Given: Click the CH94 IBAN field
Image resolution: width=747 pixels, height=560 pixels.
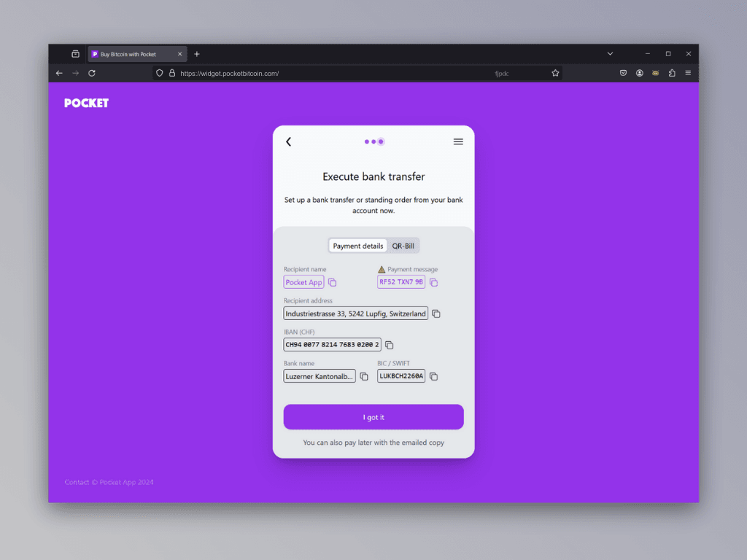Looking at the screenshot, I should [x=332, y=345].
